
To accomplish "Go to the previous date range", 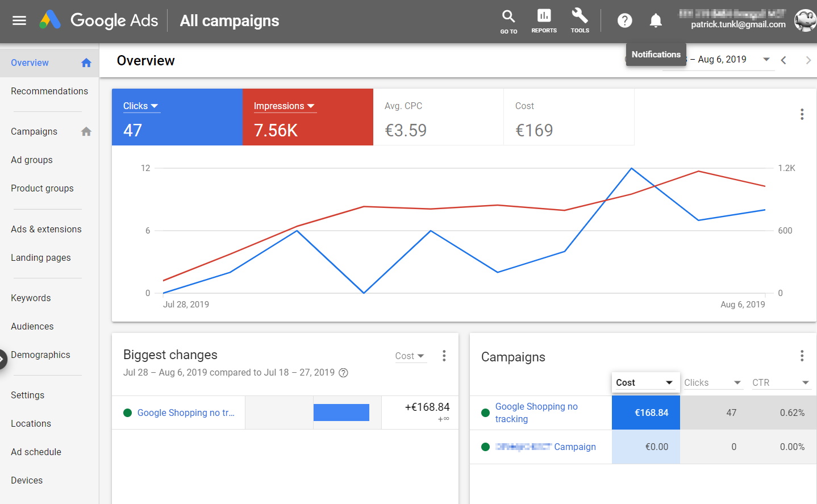I will pos(783,60).
